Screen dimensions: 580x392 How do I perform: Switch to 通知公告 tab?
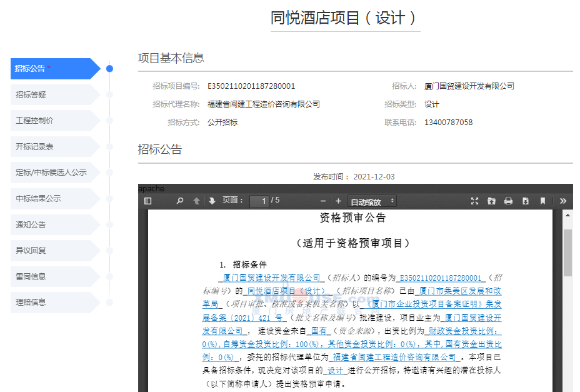pyautogui.click(x=56, y=224)
